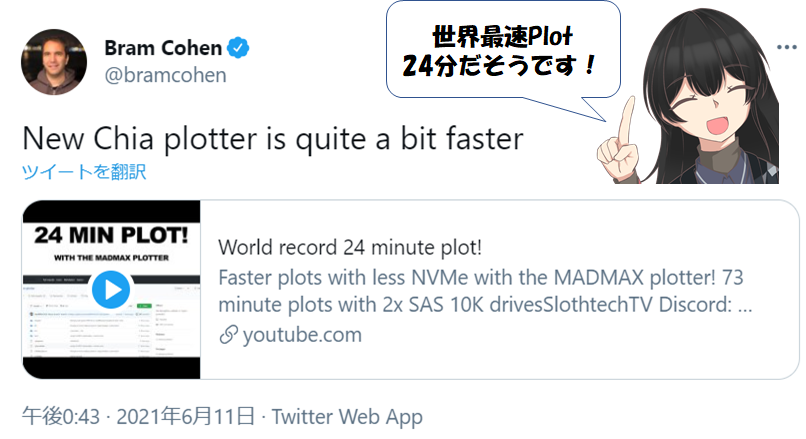Open the tweet's three-dot more menu

click(x=786, y=47)
